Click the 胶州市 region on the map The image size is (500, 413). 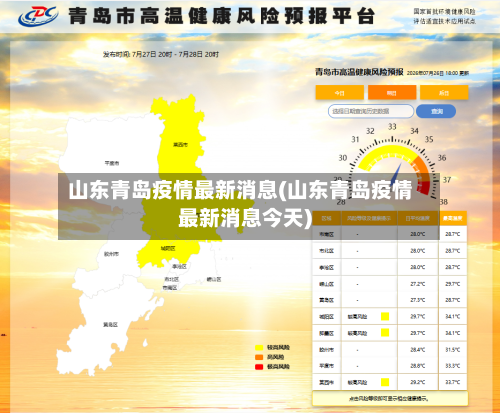coord(111,254)
